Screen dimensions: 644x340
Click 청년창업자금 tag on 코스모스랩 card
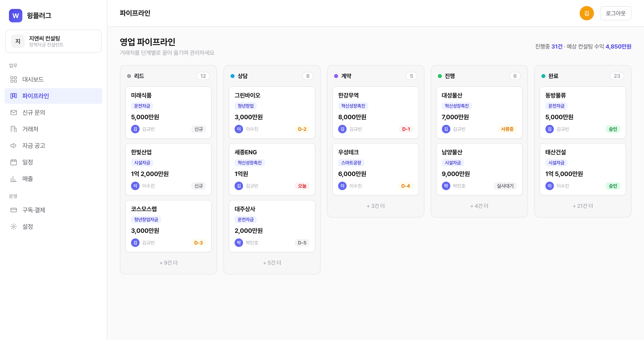tap(146, 219)
